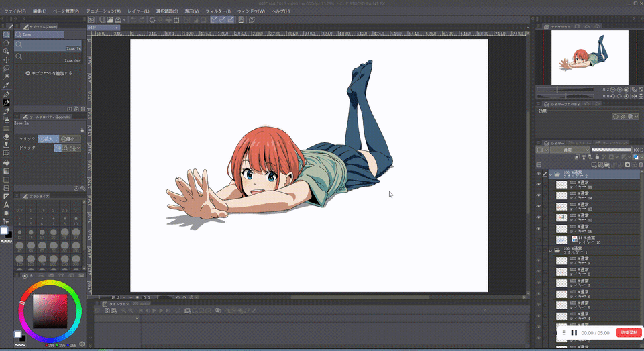Image resolution: width=644 pixels, height=351 pixels.
Task: Collapse フォルダー 1 layer folder
Action: 551,250
